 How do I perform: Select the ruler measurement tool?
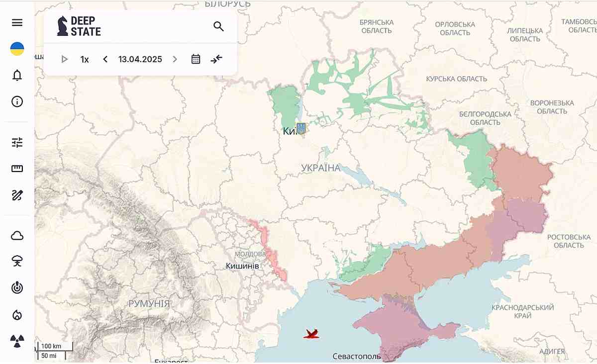[x=17, y=169]
